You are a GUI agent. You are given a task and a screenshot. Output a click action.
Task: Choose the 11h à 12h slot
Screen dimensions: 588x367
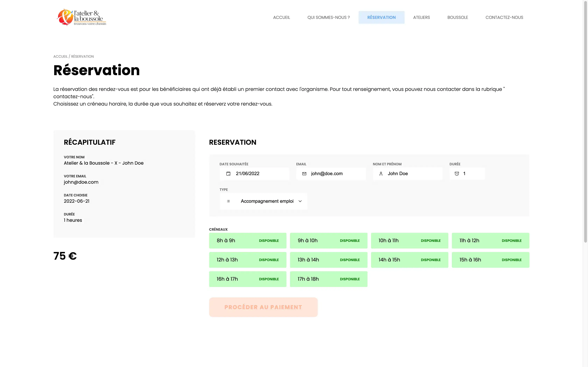point(490,240)
